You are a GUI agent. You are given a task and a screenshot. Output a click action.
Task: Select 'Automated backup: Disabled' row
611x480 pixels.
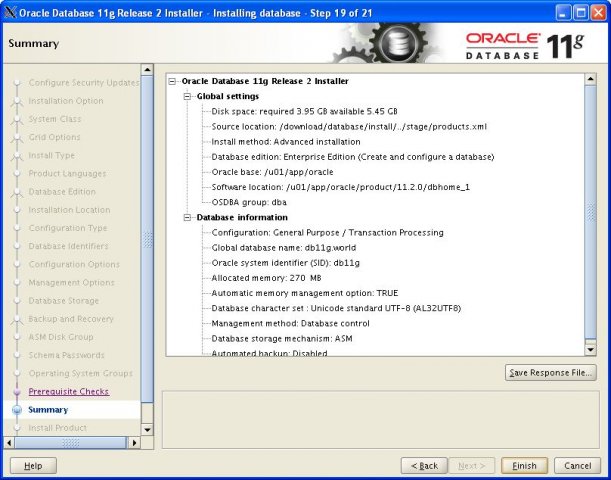269,353
